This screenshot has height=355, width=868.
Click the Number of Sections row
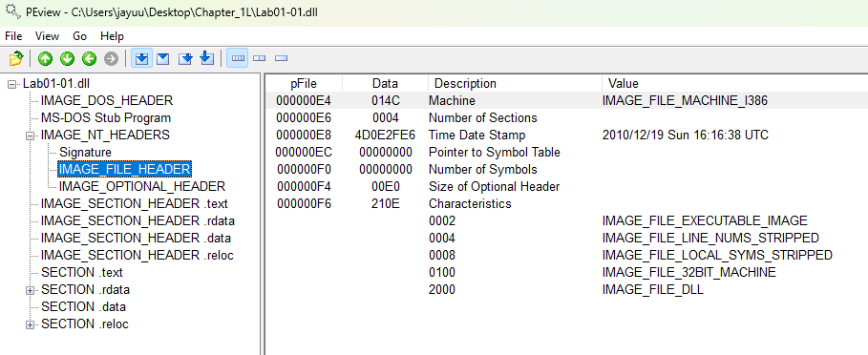coord(567,118)
